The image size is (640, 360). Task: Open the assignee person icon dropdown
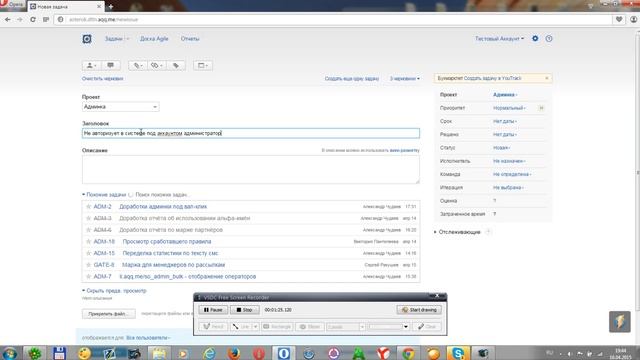[x=91, y=65]
